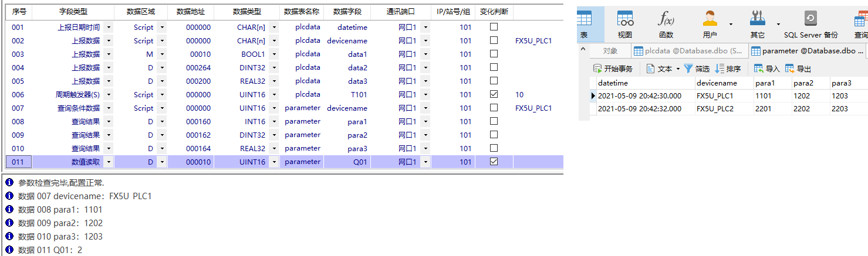
Task: Click the 筛选 filter funnel icon
Action: [x=688, y=69]
